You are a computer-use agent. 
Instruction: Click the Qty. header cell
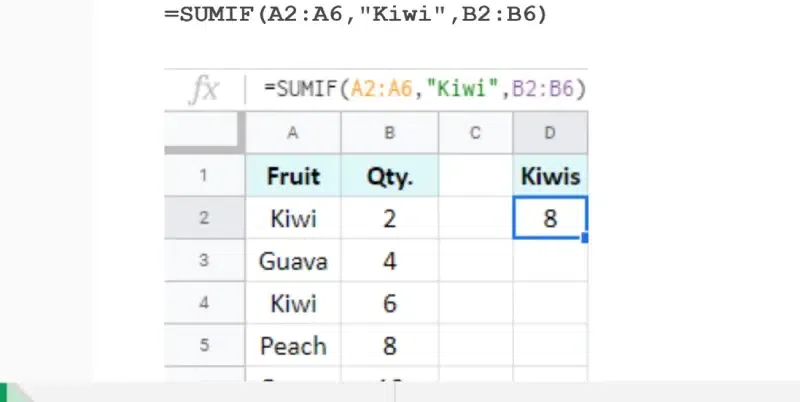389,176
